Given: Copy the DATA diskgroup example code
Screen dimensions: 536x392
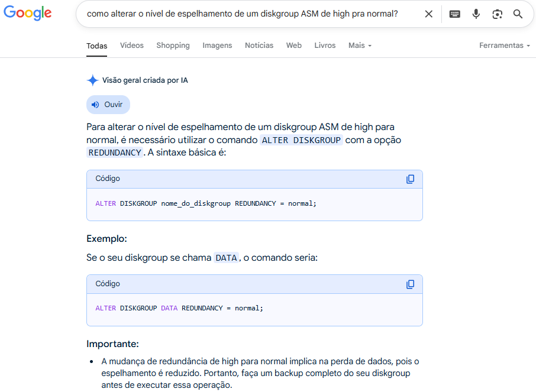Looking at the screenshot, I should 410,284.
